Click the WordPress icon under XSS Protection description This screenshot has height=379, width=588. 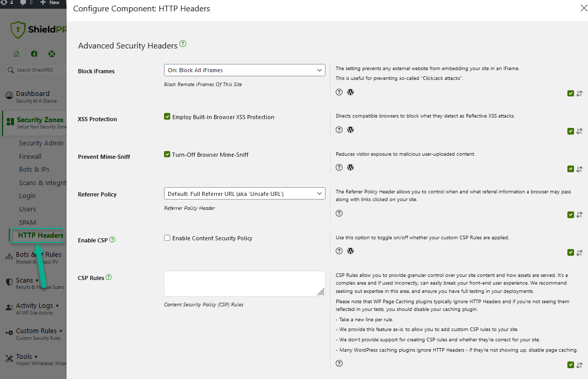(x=350, y=129)
